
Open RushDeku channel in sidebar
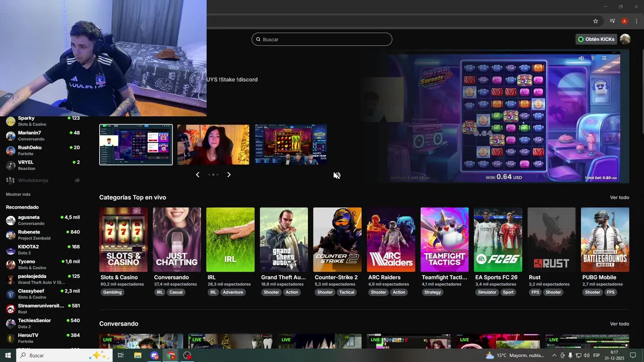click(x=43, y=150)
